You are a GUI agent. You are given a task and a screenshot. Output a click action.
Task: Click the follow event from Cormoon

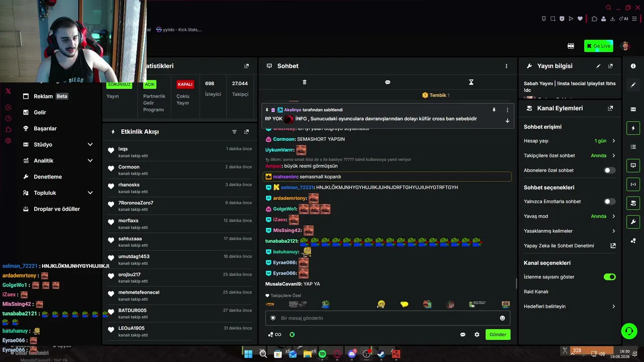click(x=180, y=170)
